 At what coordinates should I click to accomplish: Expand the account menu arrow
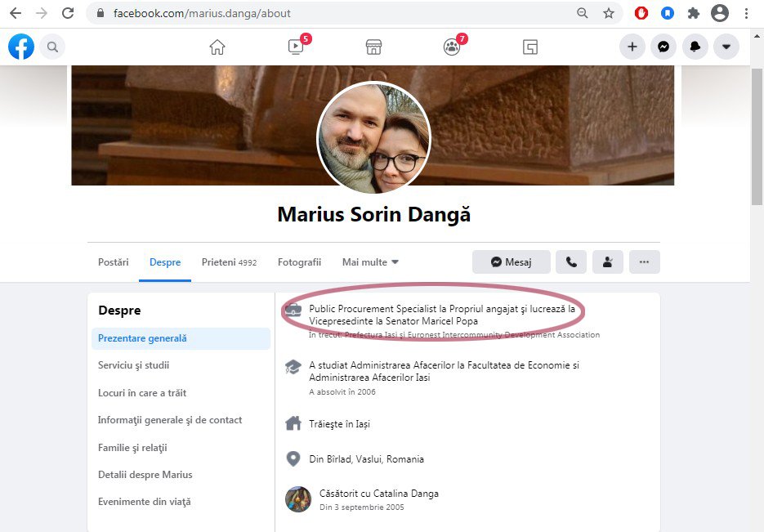pyautogui.click(x=726, y=47)
